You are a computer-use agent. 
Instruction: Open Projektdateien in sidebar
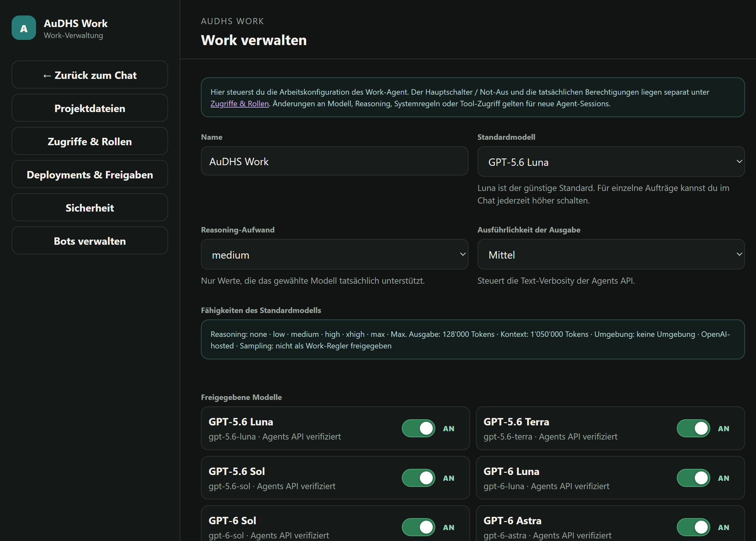90,108
